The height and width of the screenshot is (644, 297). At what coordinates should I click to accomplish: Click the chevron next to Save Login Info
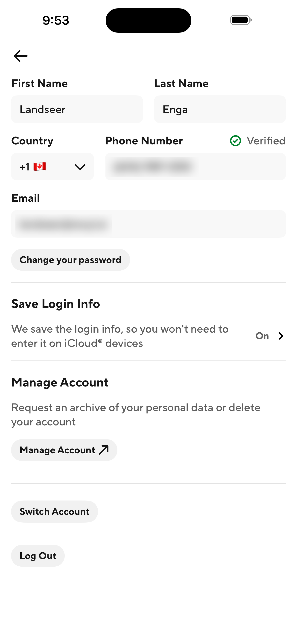pyautogui.click(x=281, y=336)
